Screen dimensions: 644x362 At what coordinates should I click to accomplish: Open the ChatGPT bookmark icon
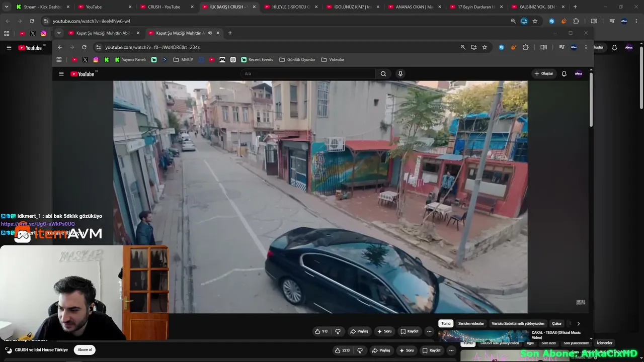coord(233,60)
